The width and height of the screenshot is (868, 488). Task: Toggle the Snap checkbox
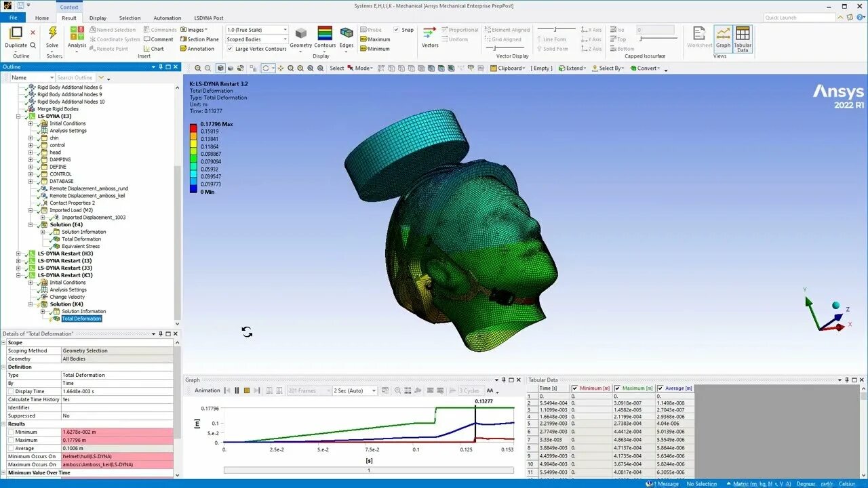[x=397, y=30]
